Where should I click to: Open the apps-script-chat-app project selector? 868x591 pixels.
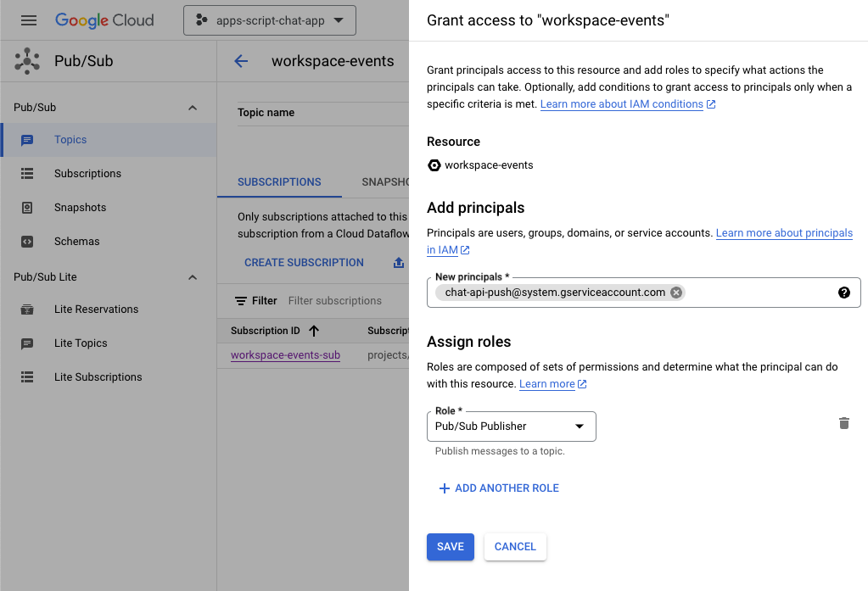pos(270,20)
